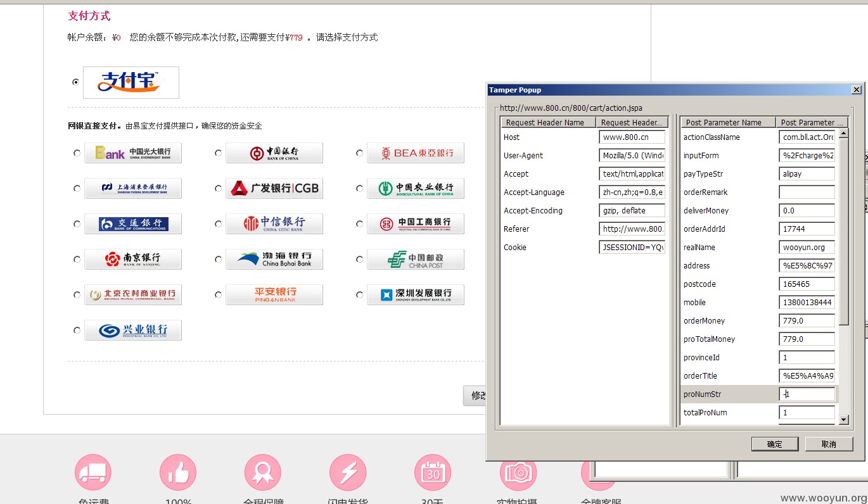868x504 pixels.
Task: Click the 中信银行 logo
Action: 274,224
